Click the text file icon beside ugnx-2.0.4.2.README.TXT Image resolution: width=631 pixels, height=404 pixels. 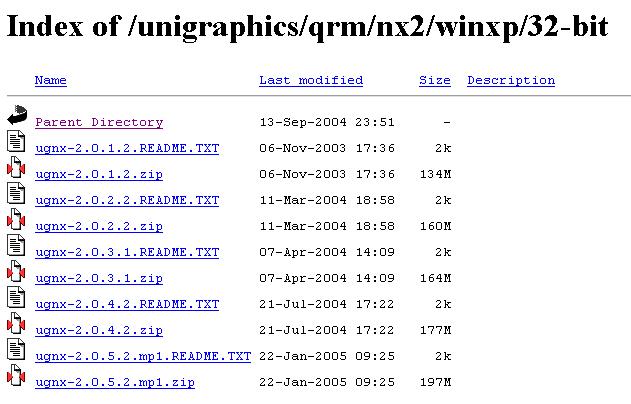pyautogui.click(x=16, y=297)
